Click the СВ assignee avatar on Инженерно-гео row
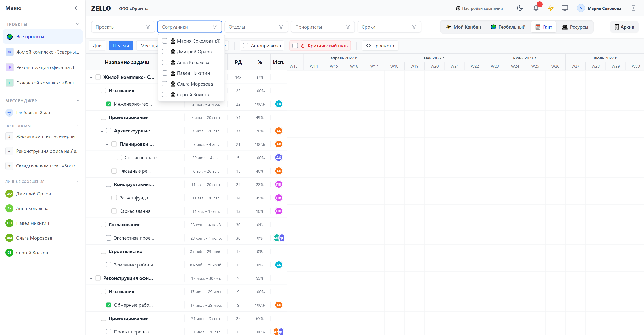The image size is (644, 335). tap(278, 104)
